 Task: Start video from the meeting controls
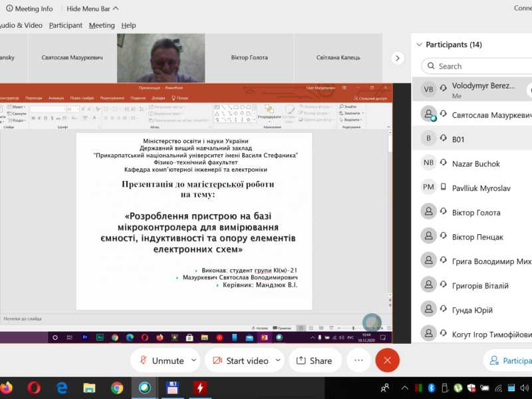pos(240,360)
